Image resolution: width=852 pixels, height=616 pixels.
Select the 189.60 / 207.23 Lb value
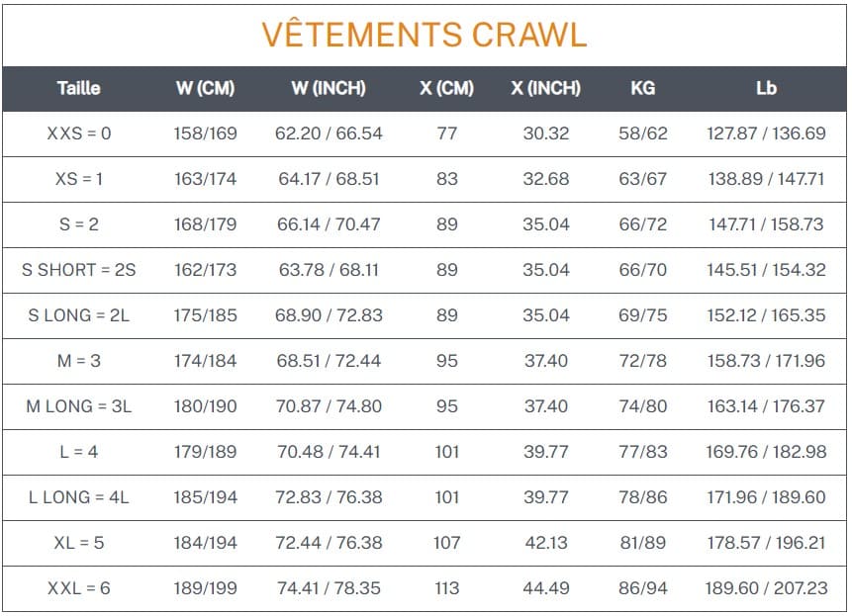pyautogui.click(x=766, y=588)
